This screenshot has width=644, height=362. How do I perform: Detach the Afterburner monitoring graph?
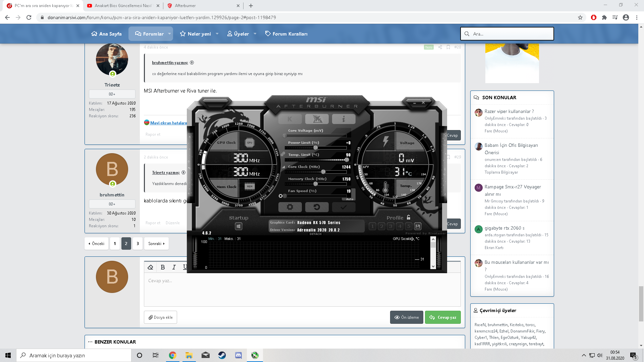click(315, 234)
